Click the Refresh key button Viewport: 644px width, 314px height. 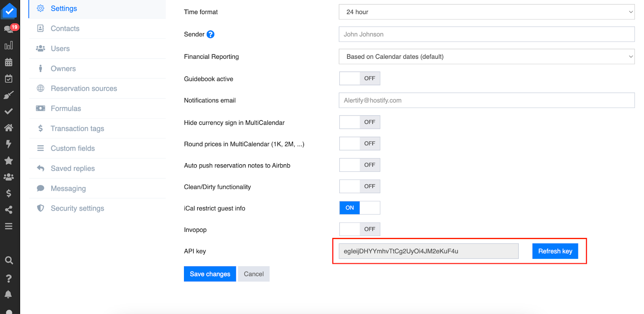[x=555, y=251]
